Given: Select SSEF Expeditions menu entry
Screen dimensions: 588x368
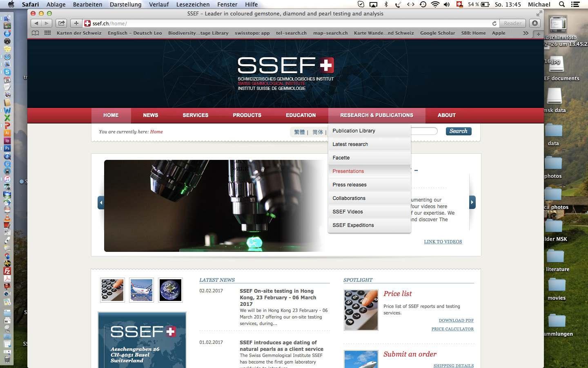Looking at the screenshot, I should pos(370,225).
